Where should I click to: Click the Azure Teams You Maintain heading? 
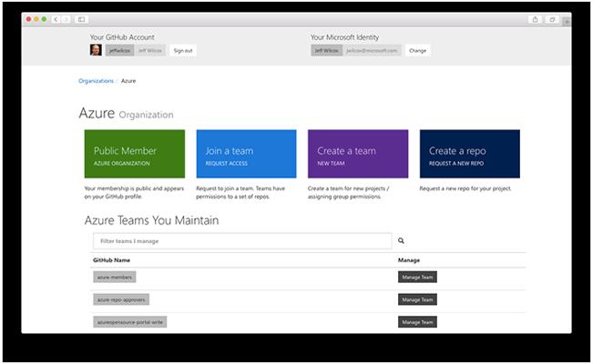pyautogui.click(x=151, y=220)
